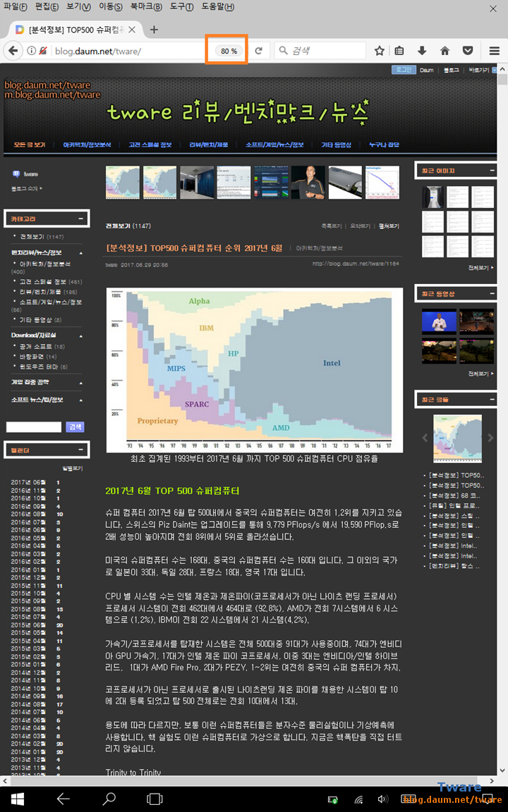This screenshot has width=508, height=812.
Task: Open taskbar search magnifier icon
Action: pos(109,799)
